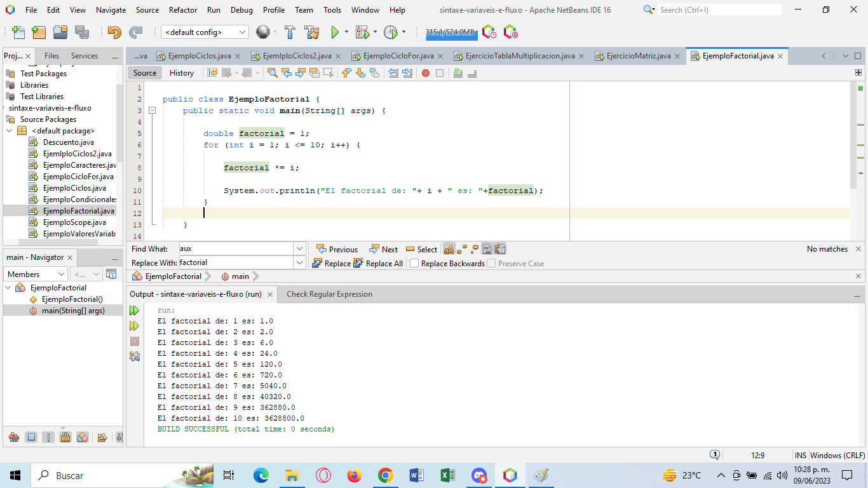The image size is (868, 488).
Task: Toggle Show Static Members in Navigator
Action: 48,437
